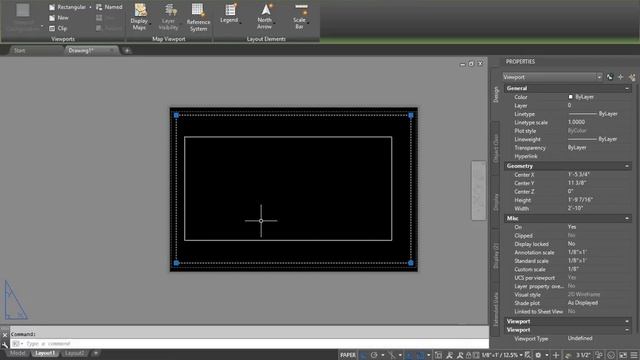The image size is (640, 360).
Task: Switch to the Model tab
Action: click(x=18, y=353)
